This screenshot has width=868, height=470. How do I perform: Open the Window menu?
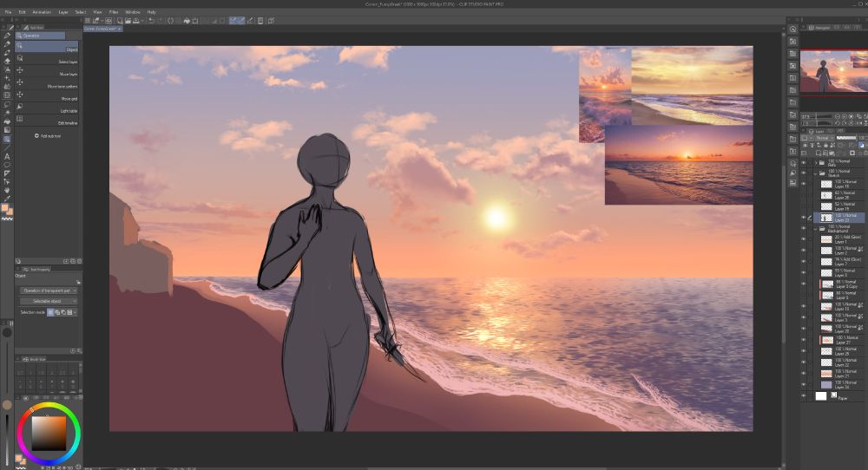click(x=132, y=11)
